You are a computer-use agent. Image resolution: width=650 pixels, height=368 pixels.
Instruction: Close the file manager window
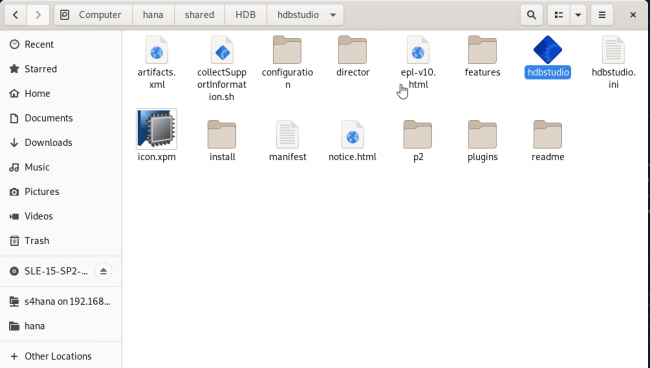[x=633, y=15]
